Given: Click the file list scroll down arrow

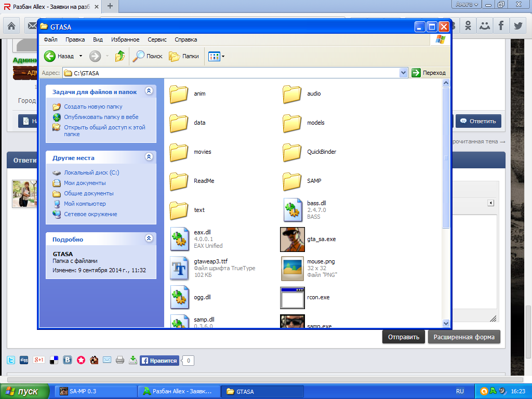Looking at the screenshot, I should (446, 323).
